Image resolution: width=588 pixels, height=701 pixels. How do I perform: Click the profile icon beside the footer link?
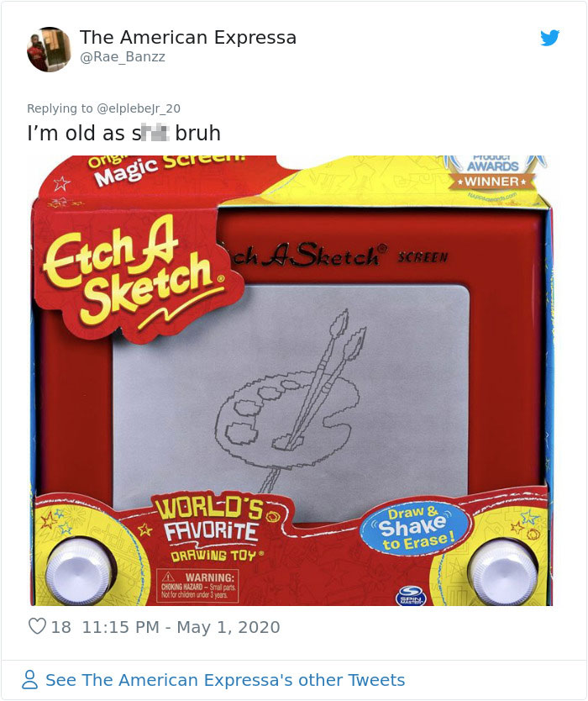point(31,680)
